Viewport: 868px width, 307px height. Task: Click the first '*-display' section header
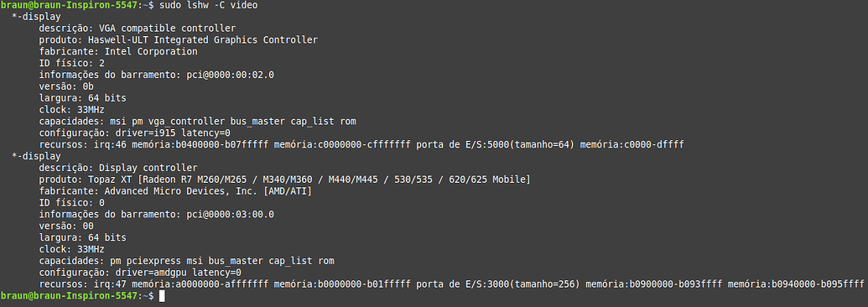coord(36,17)
